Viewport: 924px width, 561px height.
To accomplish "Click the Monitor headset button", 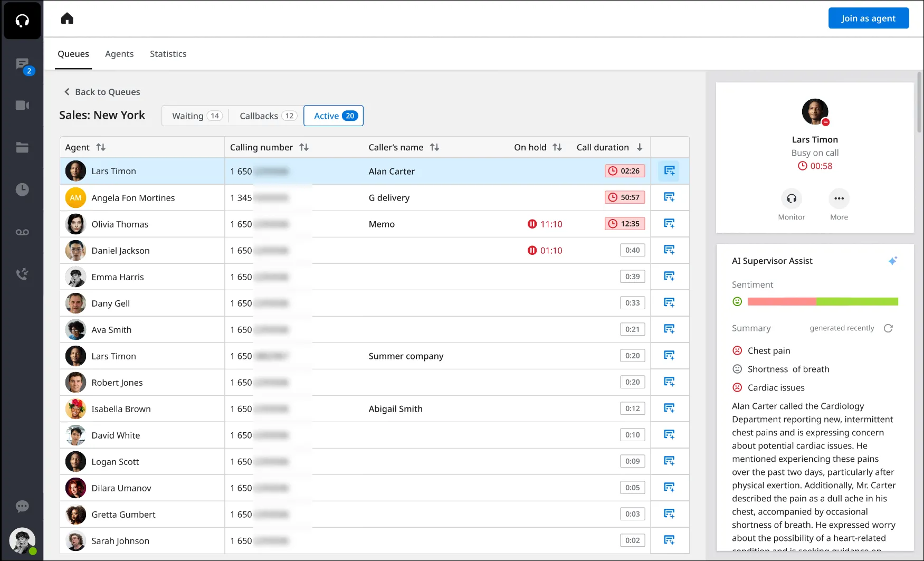I will [792, 199].
